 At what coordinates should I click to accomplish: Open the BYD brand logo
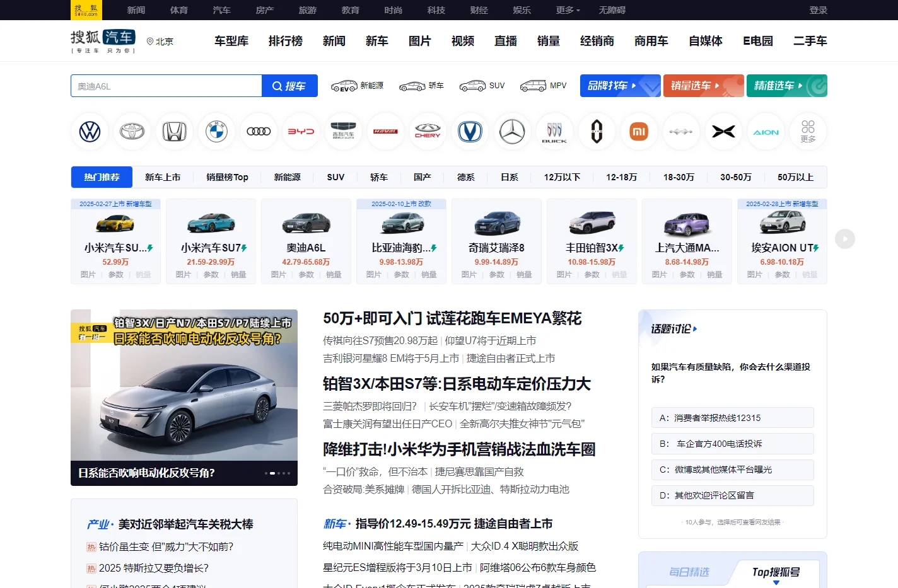(301, 132)
